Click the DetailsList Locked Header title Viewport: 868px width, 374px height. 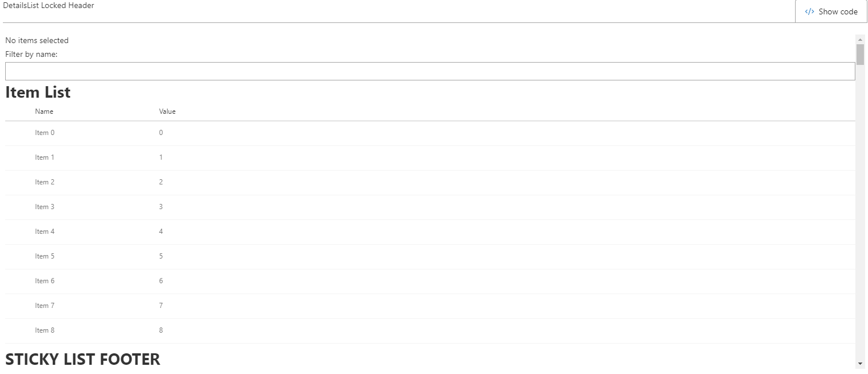[49, 5]
